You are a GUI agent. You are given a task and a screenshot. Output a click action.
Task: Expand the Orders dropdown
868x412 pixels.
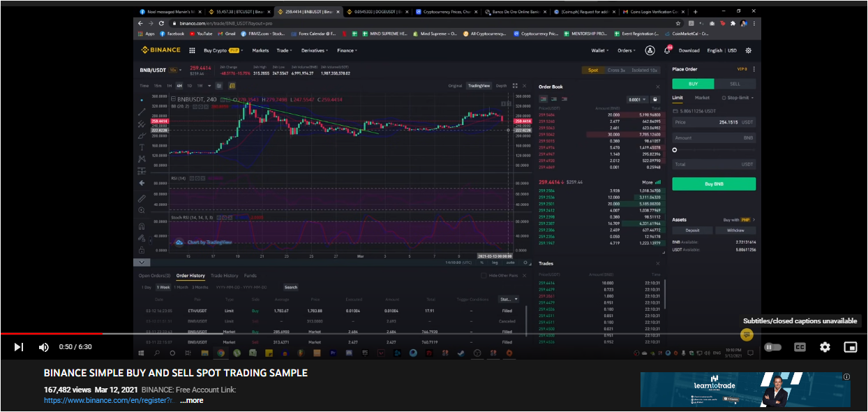[627, 50]
